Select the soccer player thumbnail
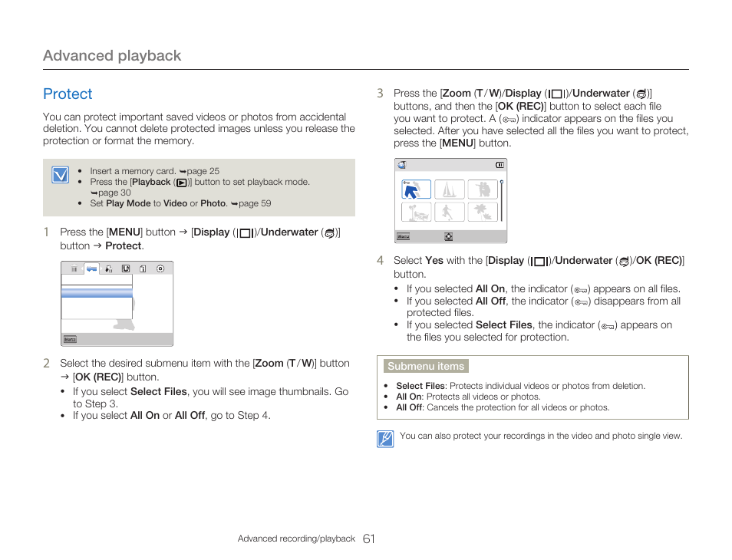This screenshot has width=732, height=560. click(x=450, y=212)
